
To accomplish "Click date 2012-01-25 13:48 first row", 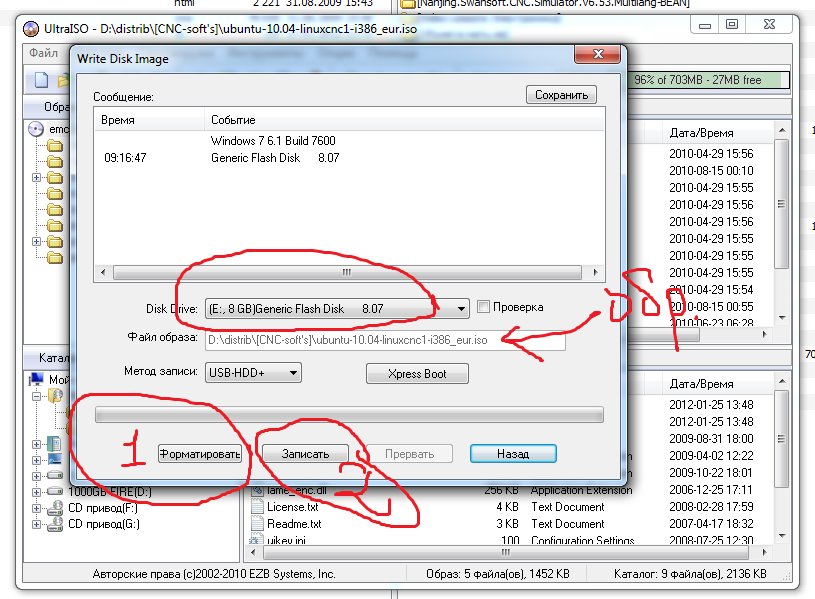I will (x=711, y=405).
